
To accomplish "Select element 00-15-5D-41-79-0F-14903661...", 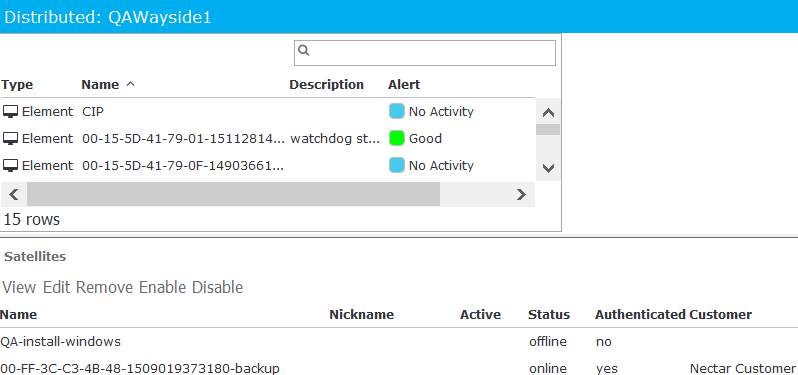I will point(183,165).
